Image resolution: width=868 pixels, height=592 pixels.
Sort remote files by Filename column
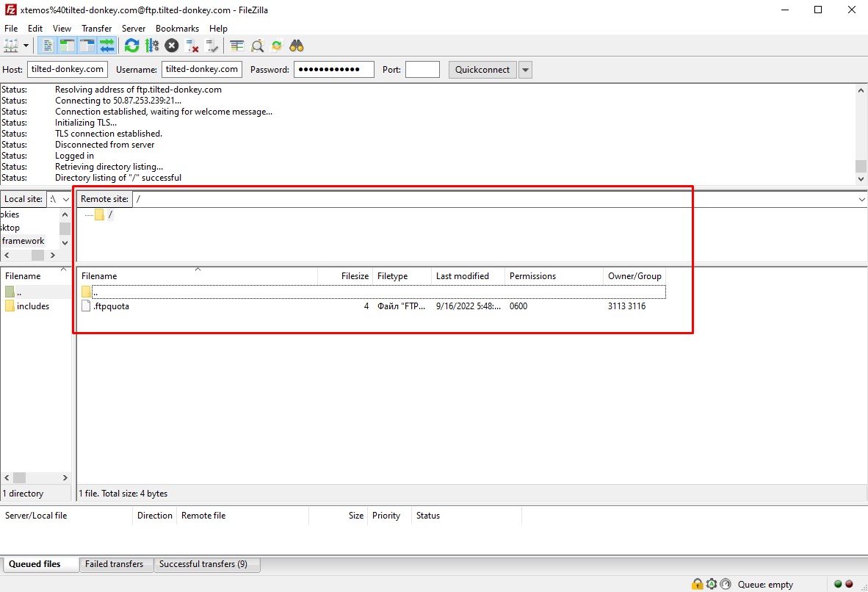pos(198,275)
